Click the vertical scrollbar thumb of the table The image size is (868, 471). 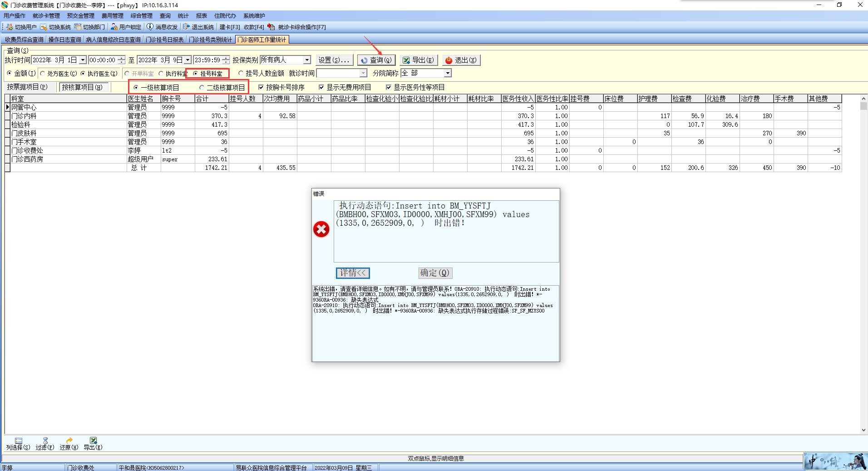click(x=863, y=106)
